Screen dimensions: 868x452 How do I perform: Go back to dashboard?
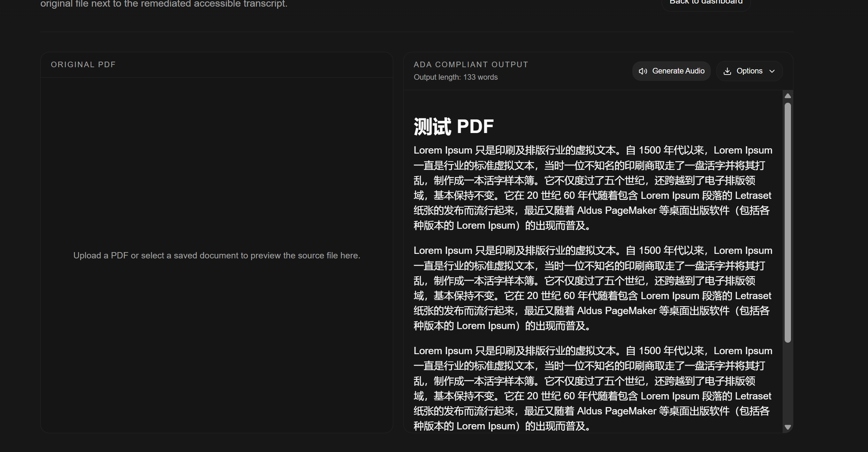706,3
